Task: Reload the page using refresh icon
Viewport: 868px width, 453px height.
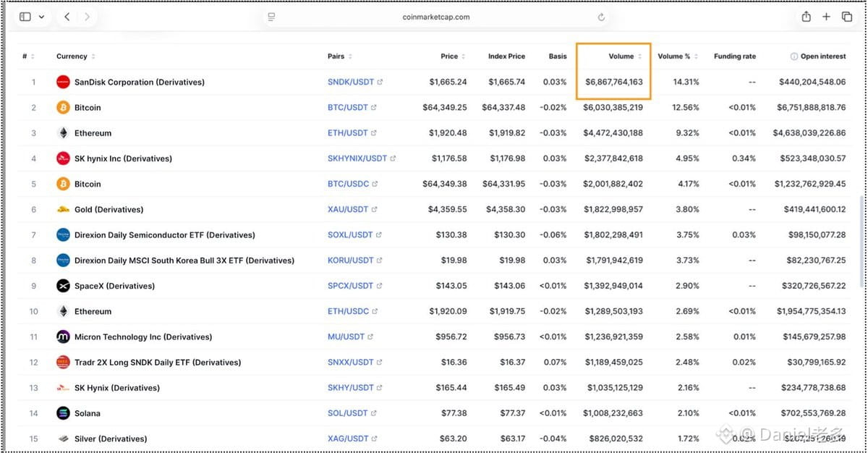Action: click(601, 17)
